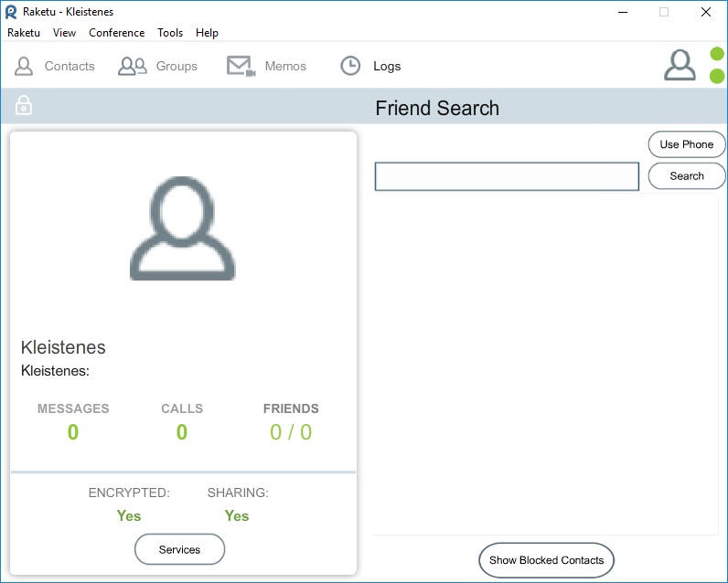Click the SHARING Yes value
Screen dimensions: 728x583
(x=237, y=515)
